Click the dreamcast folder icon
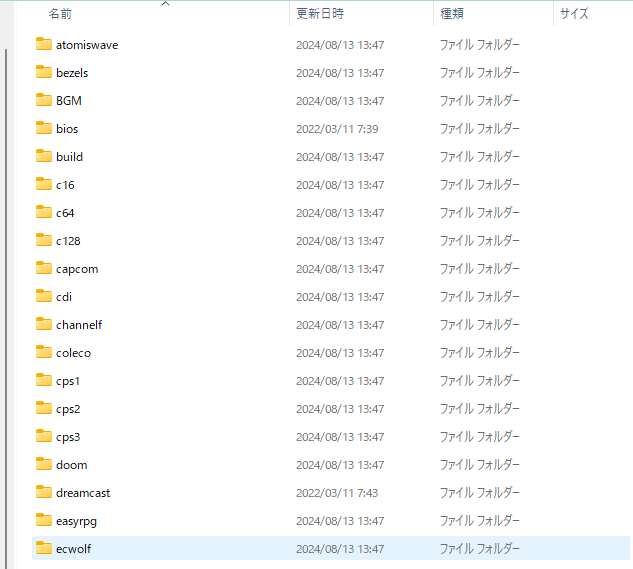633x569 pixels. (x=44, y=492)
